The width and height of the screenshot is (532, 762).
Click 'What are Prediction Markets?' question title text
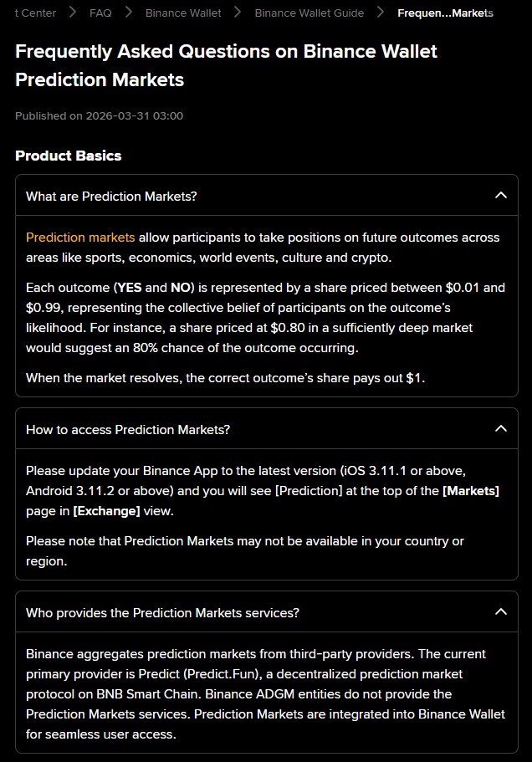point(111,197)
